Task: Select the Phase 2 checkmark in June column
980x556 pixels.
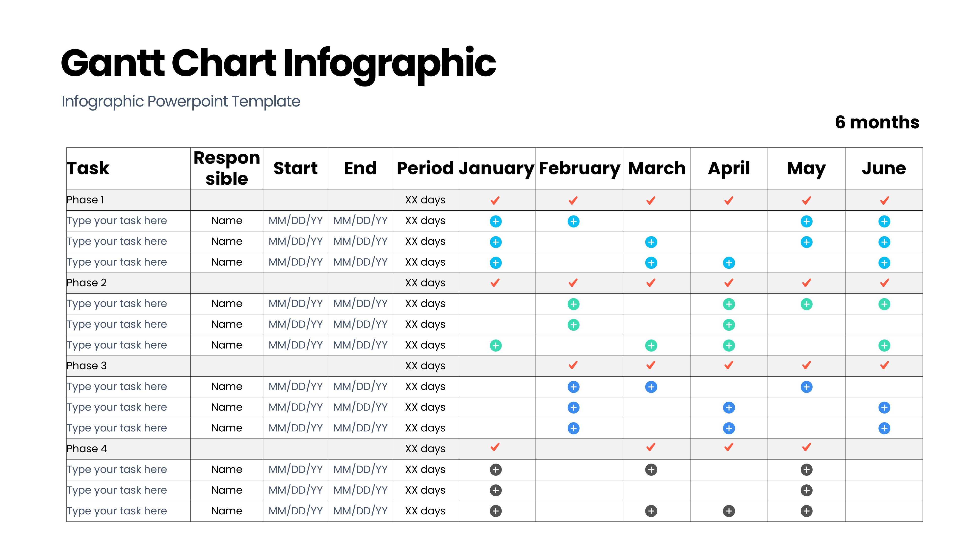Action: (x=884, y=283)
